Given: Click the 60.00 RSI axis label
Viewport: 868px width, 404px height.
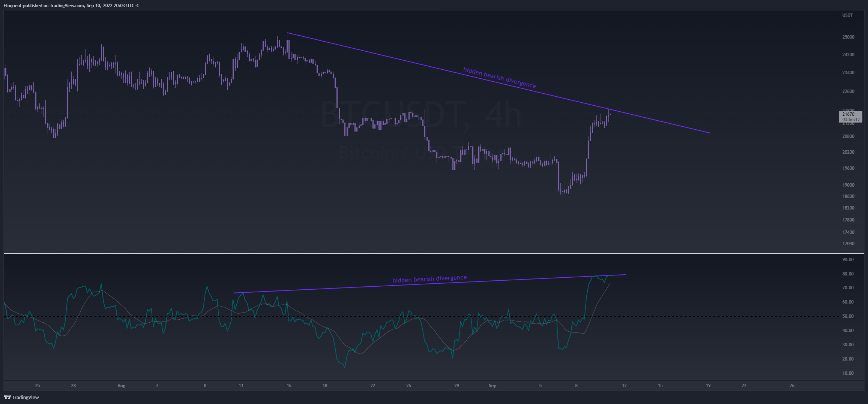Looking at the screenshot, I should 848,302.
